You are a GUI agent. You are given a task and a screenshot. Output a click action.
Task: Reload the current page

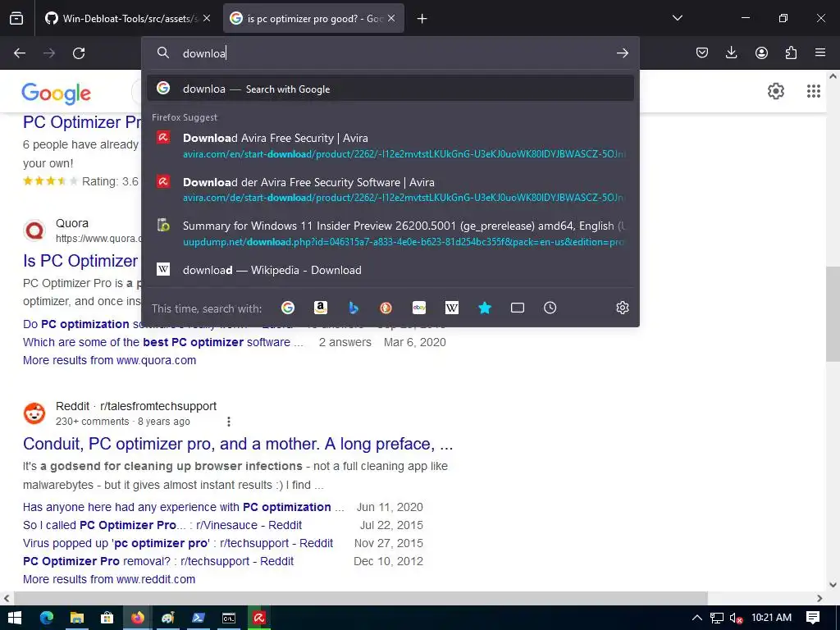coord(79,53)
